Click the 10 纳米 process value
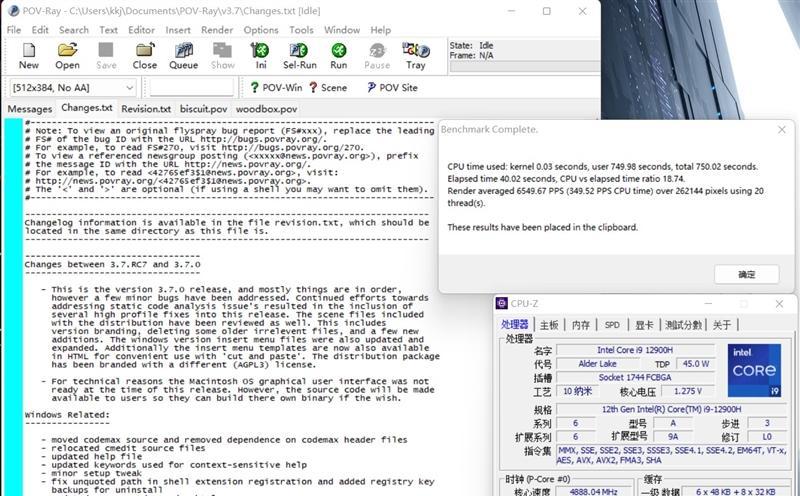Image resolution: width=800 pixels, height=496 pixels. pos(578,391)
